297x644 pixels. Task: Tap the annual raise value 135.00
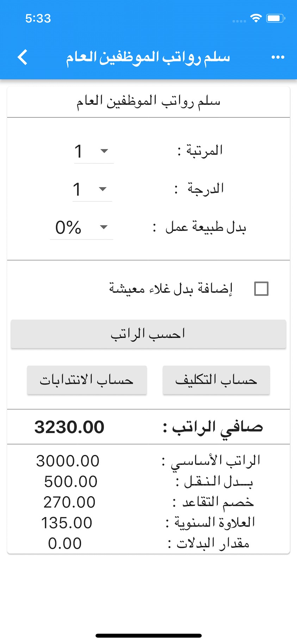67,523
